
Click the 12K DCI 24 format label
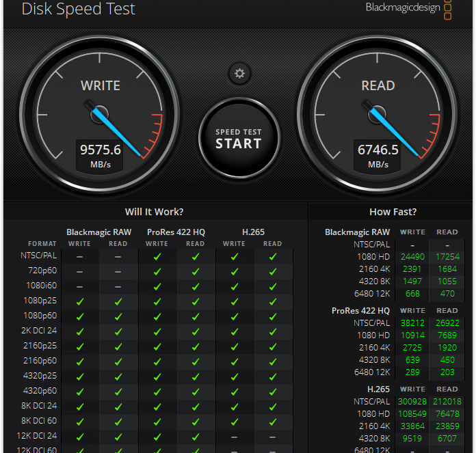point(37,436)
